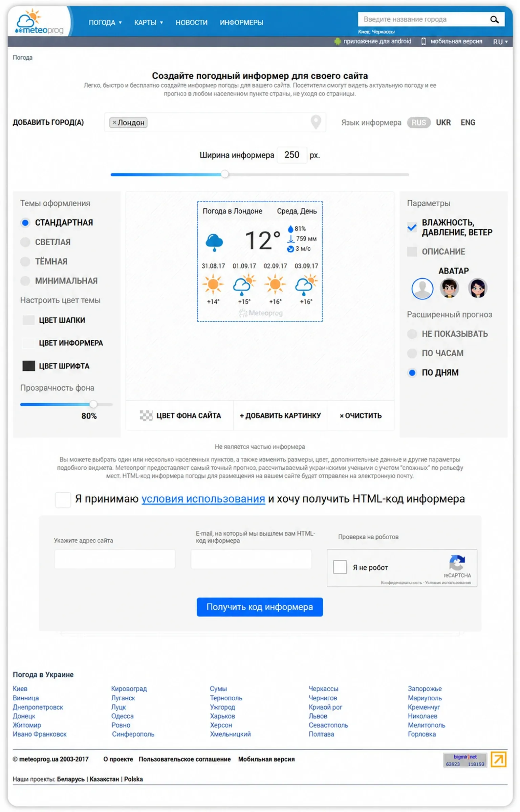Click the site address input field
520x812 pixels.
click(115, 559)
